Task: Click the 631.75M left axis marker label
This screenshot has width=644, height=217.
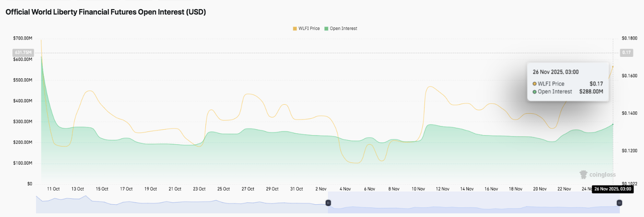Action: click(x=23, y=53)
